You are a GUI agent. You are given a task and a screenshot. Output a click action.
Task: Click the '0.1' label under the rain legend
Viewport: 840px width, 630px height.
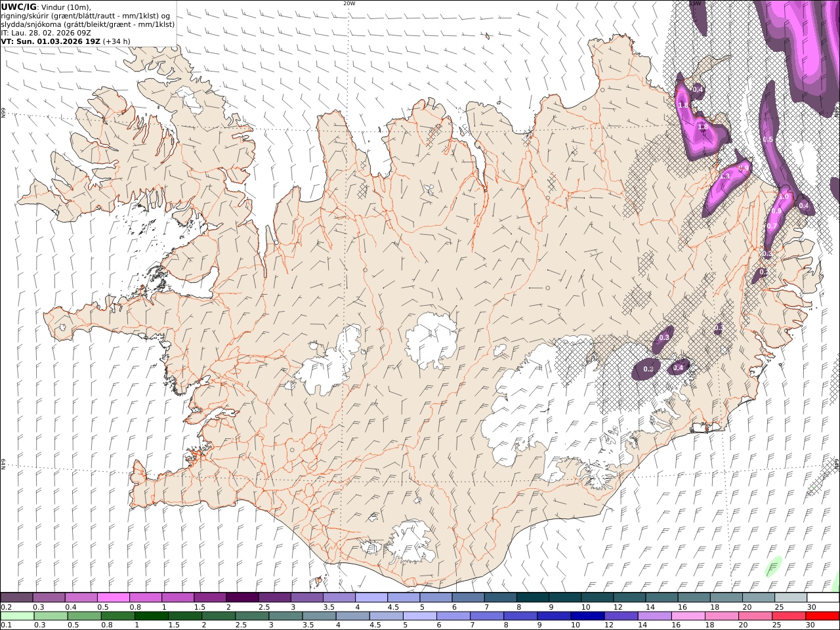pyautogui.click(x=5, y=625)
